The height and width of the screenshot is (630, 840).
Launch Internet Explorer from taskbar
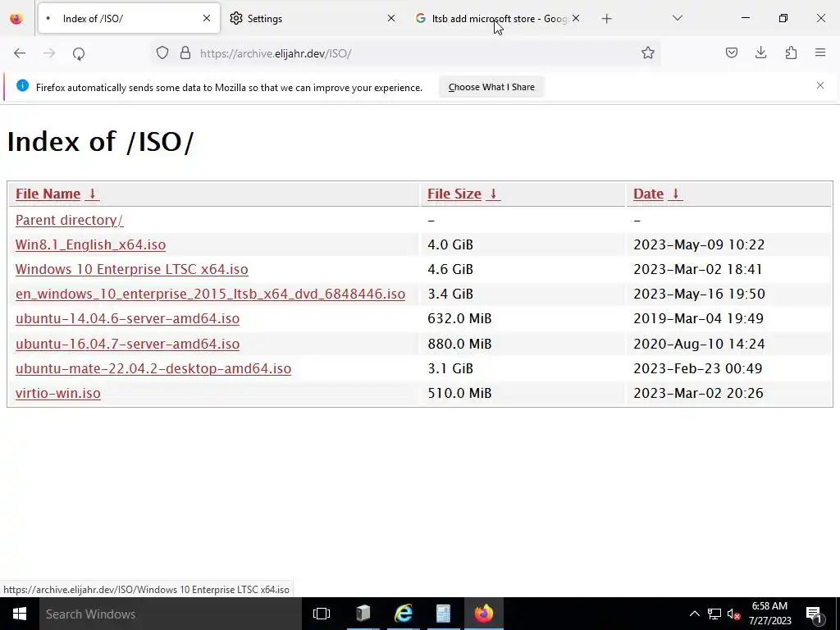coord(404,614)
